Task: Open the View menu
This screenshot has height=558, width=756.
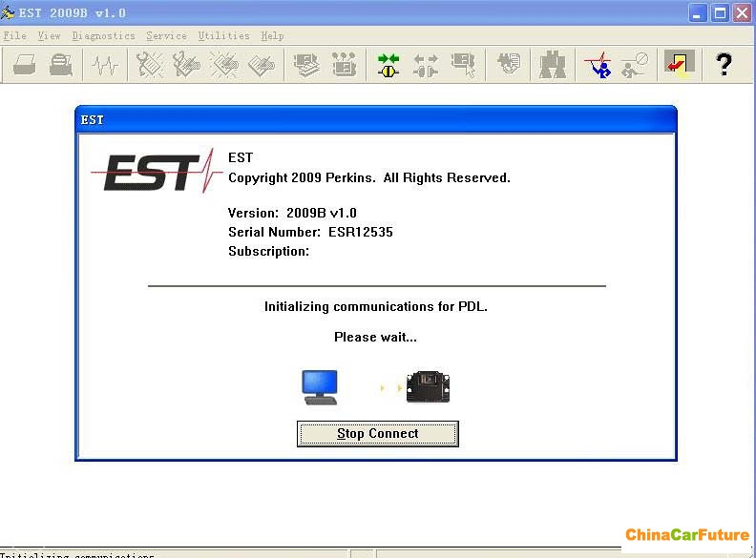Action: tap(49, 36)
